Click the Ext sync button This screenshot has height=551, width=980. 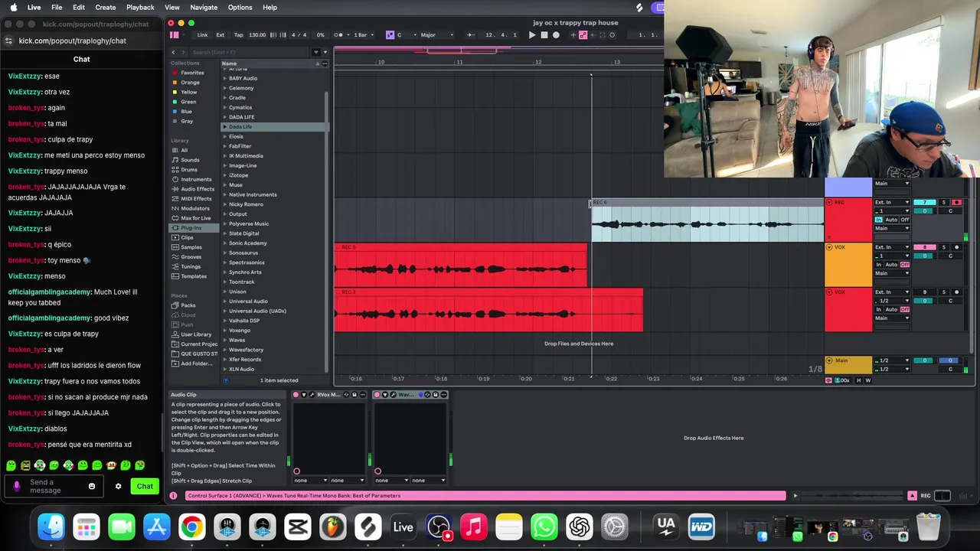click(220, 35)
